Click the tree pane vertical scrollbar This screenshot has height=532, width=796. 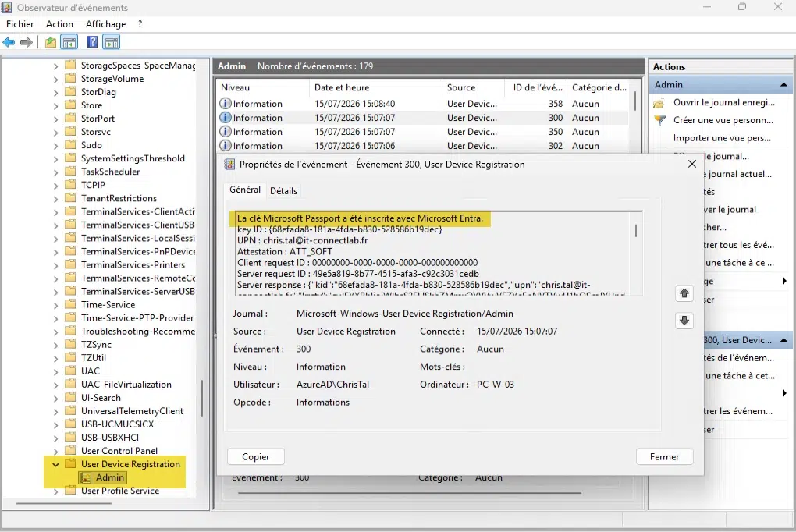click(202, 399)
